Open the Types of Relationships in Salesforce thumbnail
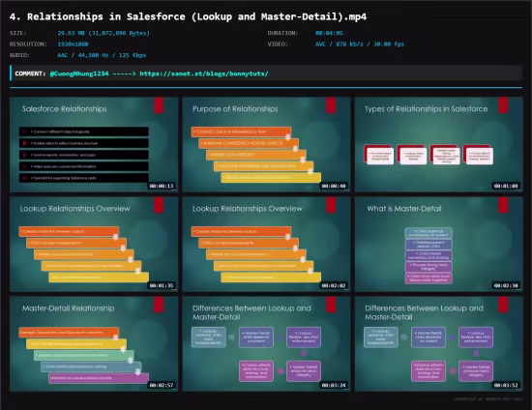Viewport: 532px width, 410px height. click(439, 145)
